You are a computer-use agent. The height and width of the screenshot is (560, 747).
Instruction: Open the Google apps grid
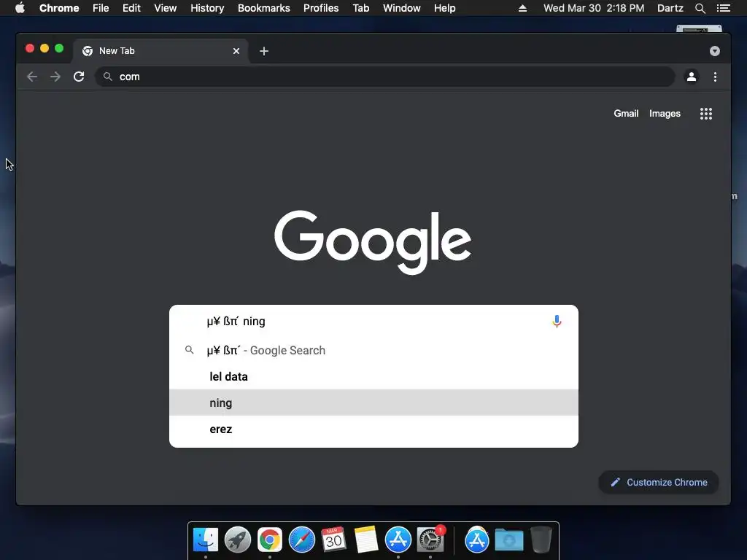(x=706, y=113)
